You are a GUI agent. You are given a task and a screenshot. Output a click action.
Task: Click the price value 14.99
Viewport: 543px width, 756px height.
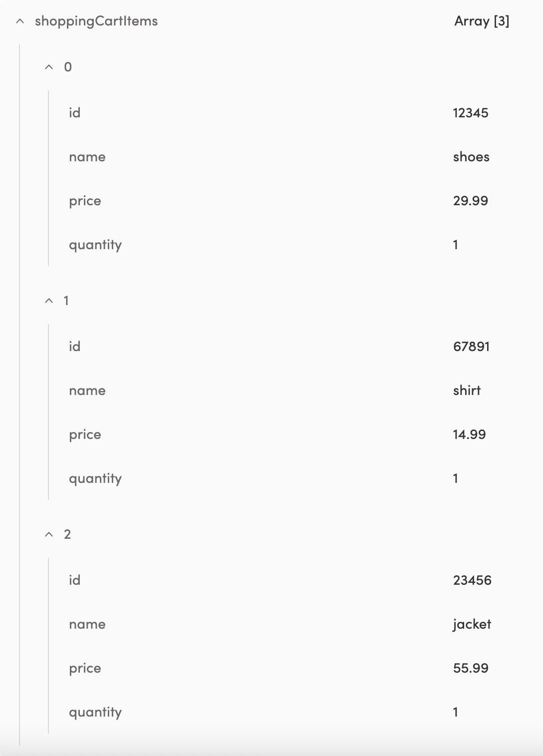click(470, 434)
